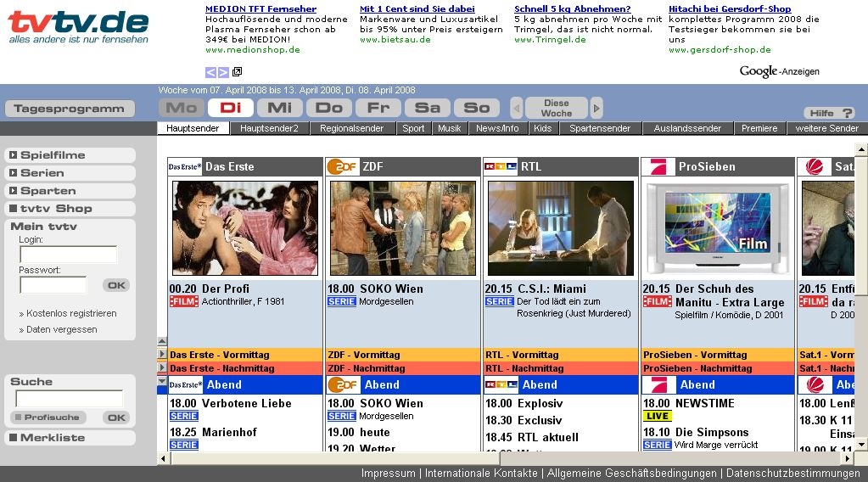Click the tvtv.de logo
The height and width of the screenshot is (482, 868).
pyautogui.click(x=79, y=26)
